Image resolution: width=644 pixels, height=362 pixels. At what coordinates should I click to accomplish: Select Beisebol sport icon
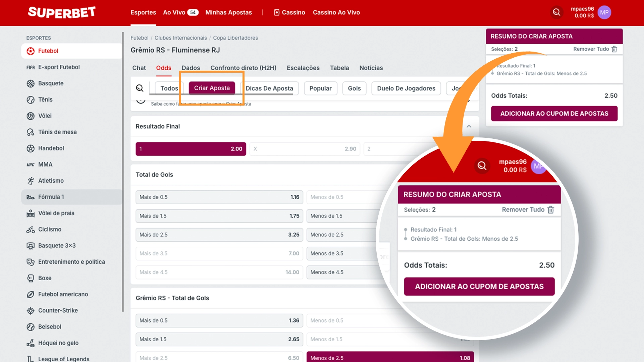31,327
